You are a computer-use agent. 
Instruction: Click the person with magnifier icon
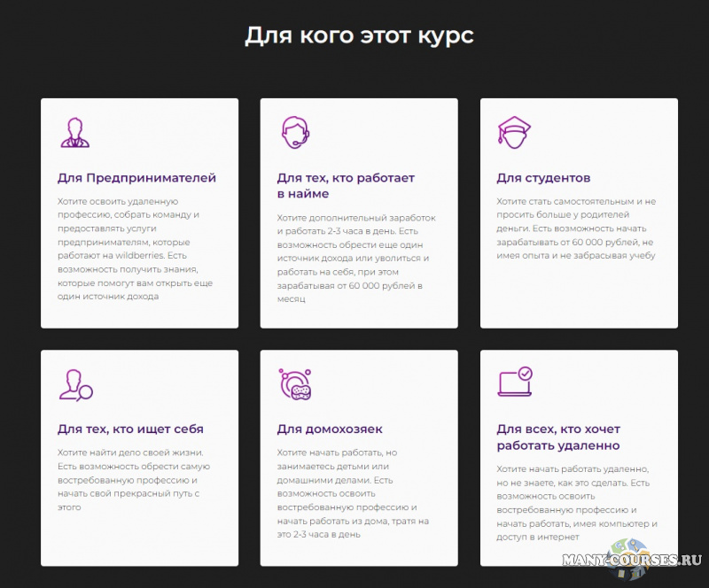point(75,384)
